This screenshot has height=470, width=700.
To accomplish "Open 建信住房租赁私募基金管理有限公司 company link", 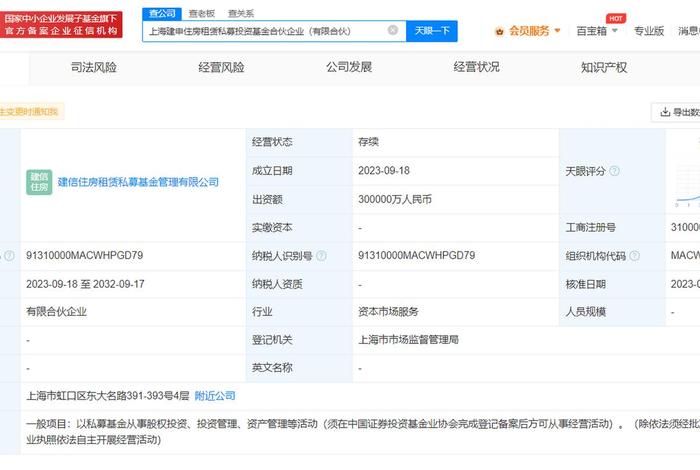I will (x=138, y=182).
